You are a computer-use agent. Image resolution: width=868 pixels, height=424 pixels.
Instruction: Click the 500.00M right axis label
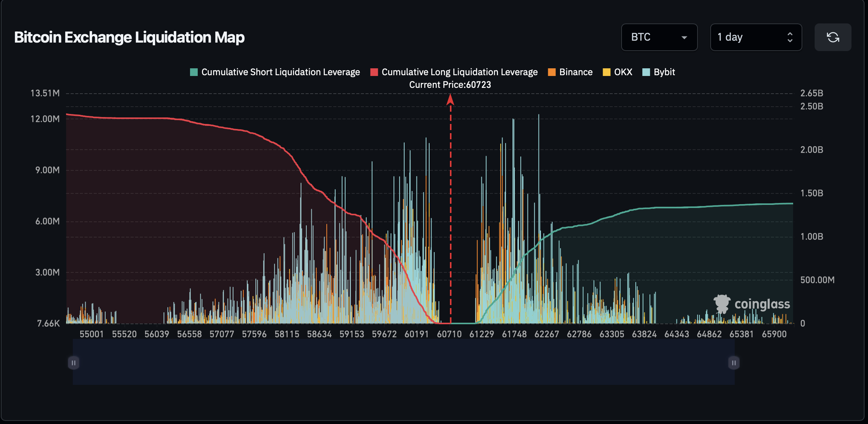point(817,280)
